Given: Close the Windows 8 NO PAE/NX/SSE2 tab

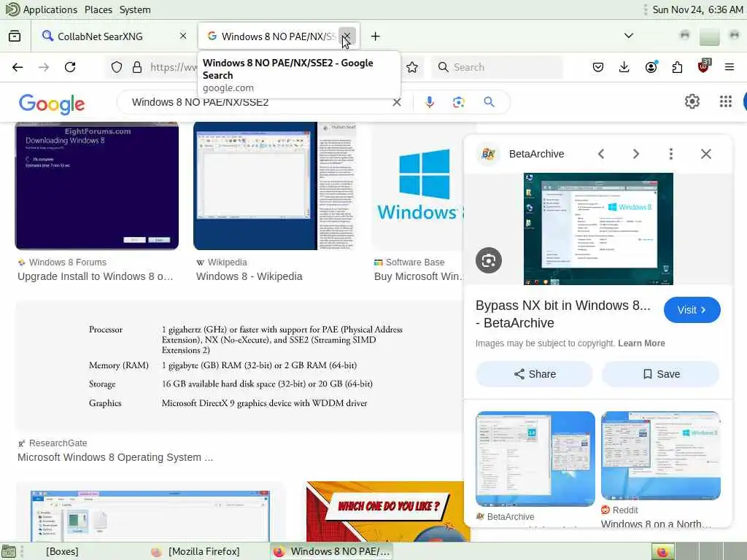Looking at the screenshot, I should click(x=347, y=36).
